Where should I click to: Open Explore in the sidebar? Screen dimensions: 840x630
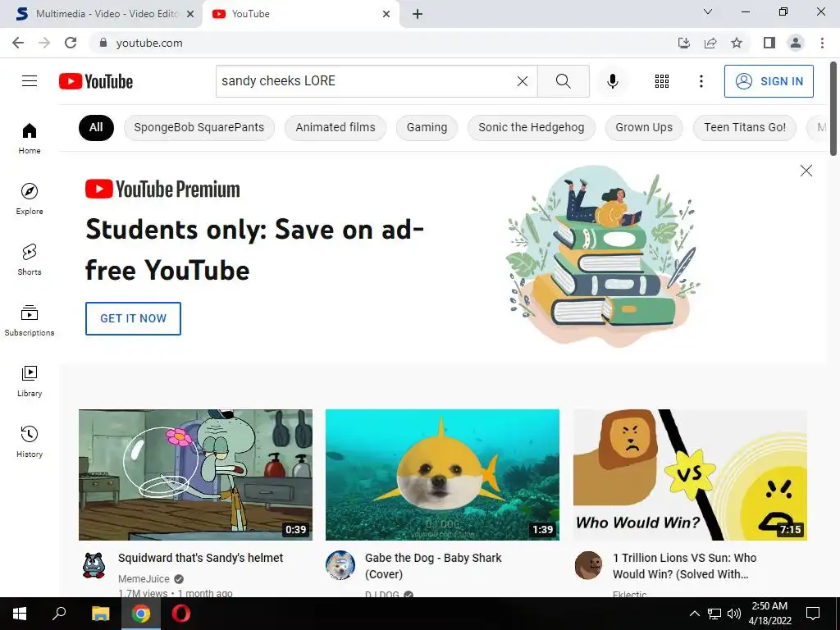point(30,199)
